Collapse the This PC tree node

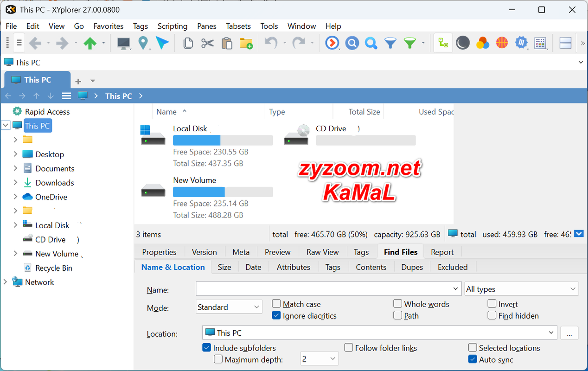6,125
